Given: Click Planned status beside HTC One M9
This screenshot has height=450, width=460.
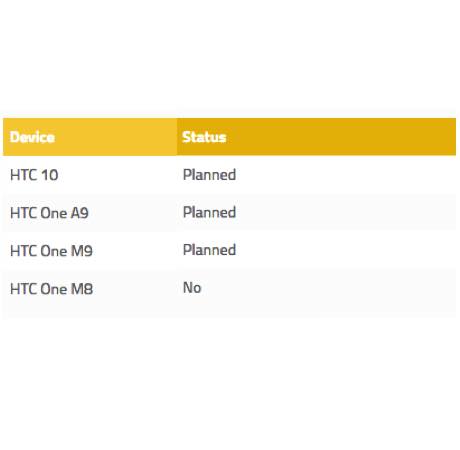Looking at the screenshot, I should pyautogui.click(x=209, y=250).
